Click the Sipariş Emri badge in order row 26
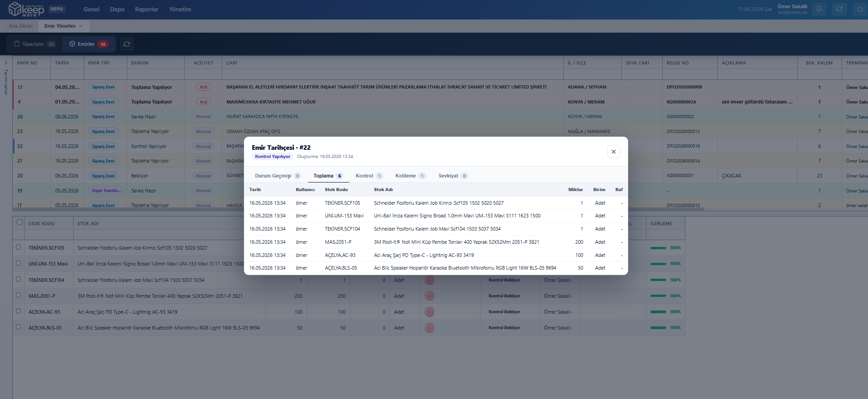The image size is (868, 399). point(103,117)
